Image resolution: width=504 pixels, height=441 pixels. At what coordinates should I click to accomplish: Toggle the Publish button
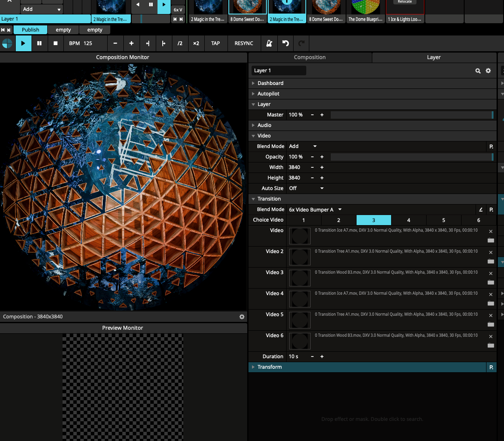(x=30, y=30)
